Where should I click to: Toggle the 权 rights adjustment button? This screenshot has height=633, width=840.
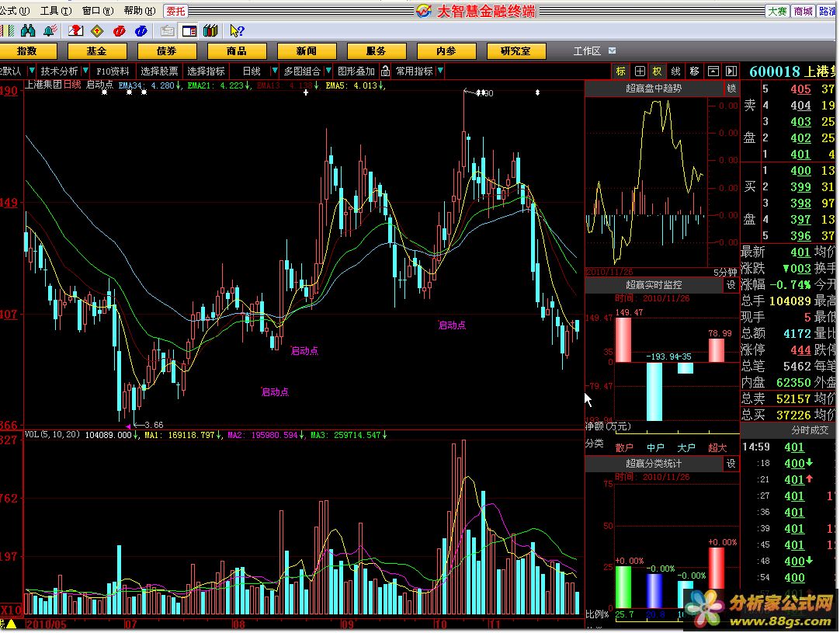tap(658, 71)
